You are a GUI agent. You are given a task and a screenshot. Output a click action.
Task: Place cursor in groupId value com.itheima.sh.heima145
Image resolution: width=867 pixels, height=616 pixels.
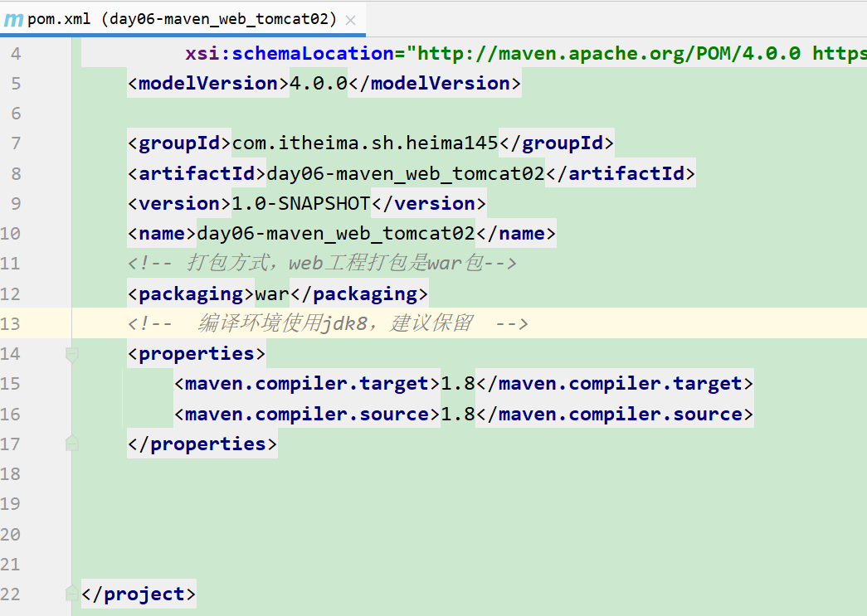pyautogui.click(x=365, y=143)
